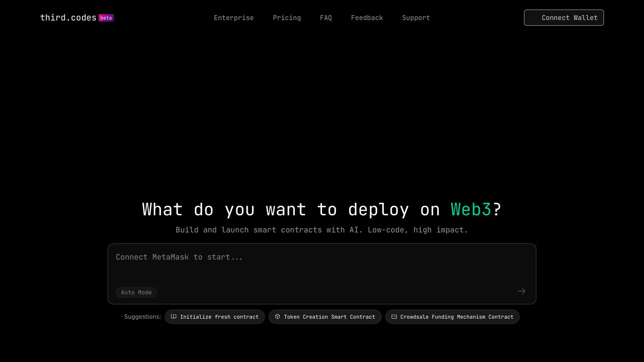Viewport: 644px width, 362px height.
Task: Click the green Web3 word in the heading
Action: (471, 210)
